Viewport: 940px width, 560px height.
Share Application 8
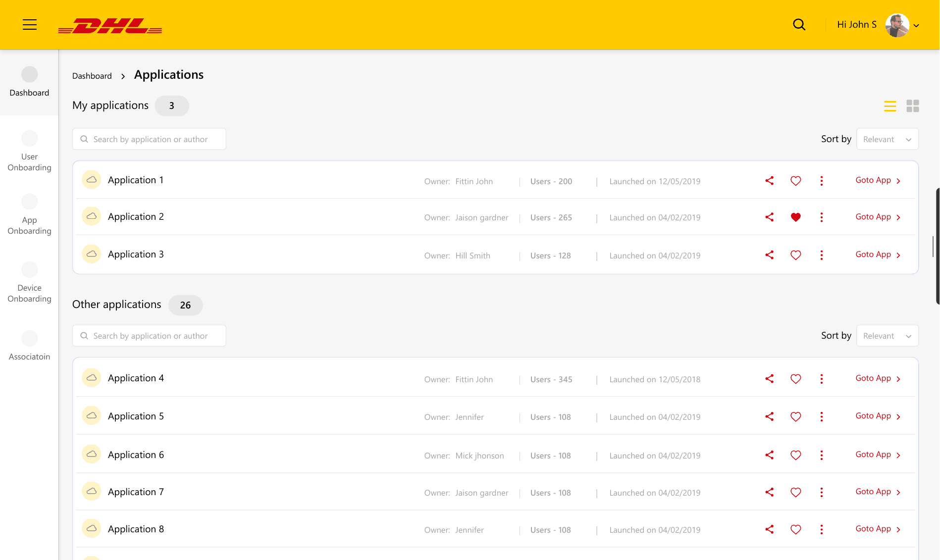(x=769, y=529)
